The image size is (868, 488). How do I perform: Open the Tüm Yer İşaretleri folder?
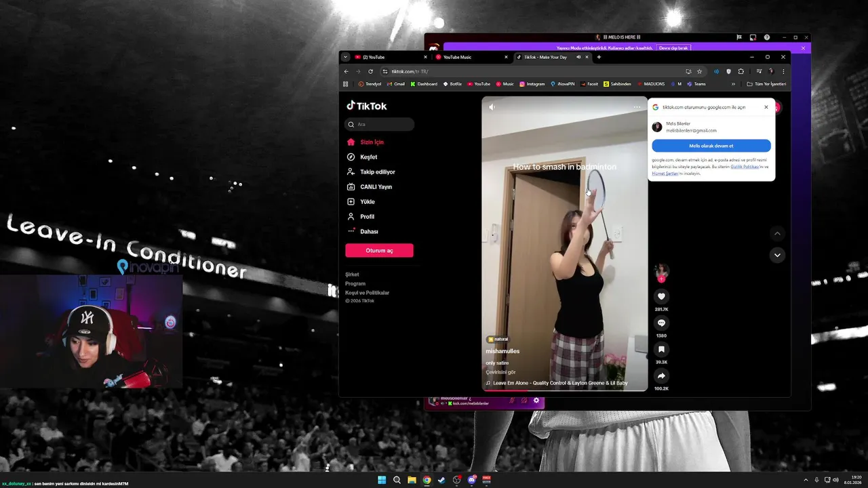(x=766, y=84)
